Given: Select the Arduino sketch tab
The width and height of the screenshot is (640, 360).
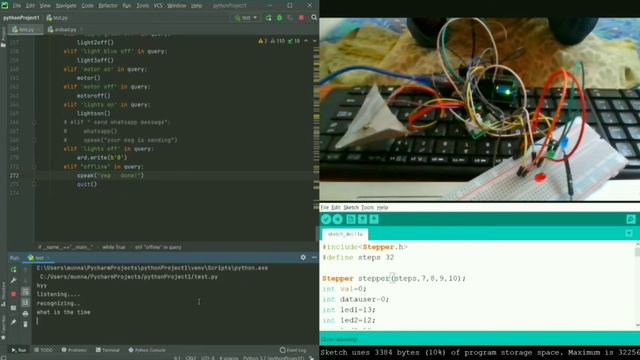Looking at the screenshot, I should tap(345, 234).
